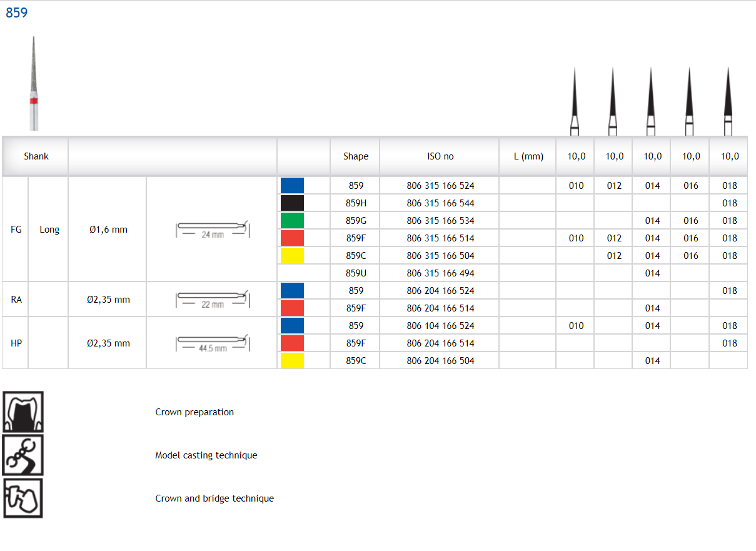756x551 pixels.
Task: Click the 859U shape cell
Action: pyautogui.click(x=355, y=273)
